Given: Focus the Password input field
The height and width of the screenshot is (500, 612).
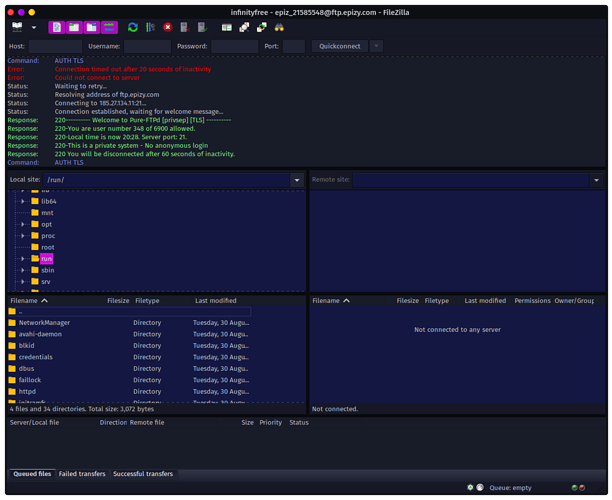Looking at the screenshot, I should (x=235, y=46).
